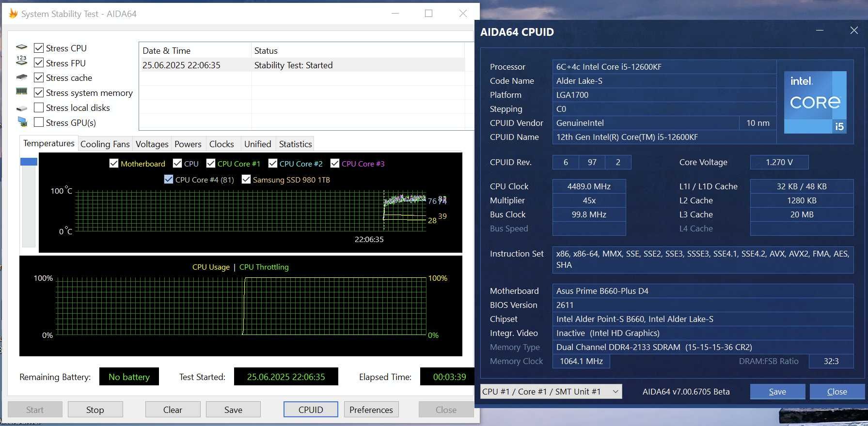Click the Bus Clock 99.8 MHz value
Image resolution: width=868 pixels, height=426 pixels.
589,214
